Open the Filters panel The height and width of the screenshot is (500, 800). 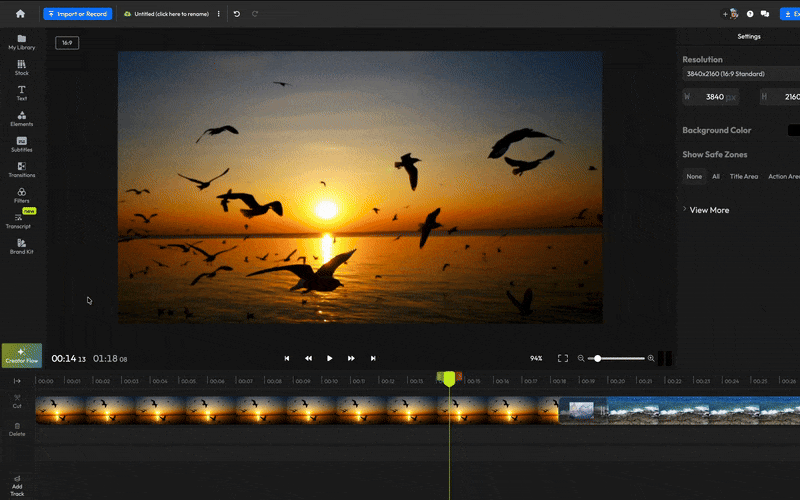coord(21,195)
